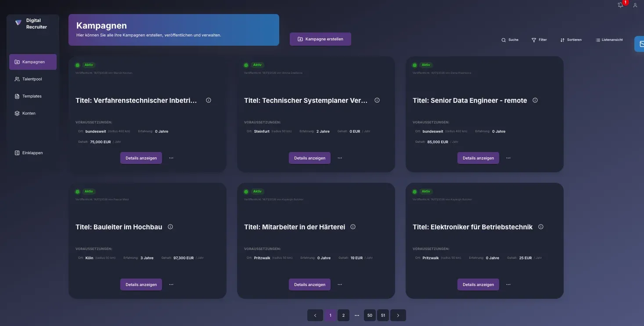This screenshot has height=326, width=644.
Task: Open the envelope panel on right edge
Action: tap(641, 43)
